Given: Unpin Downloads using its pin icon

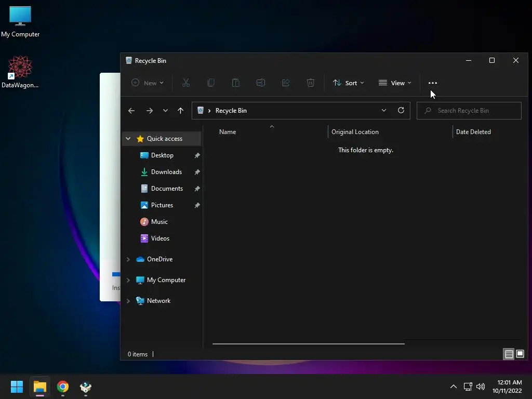Looking at the screenshot, I should click(197, 172).
